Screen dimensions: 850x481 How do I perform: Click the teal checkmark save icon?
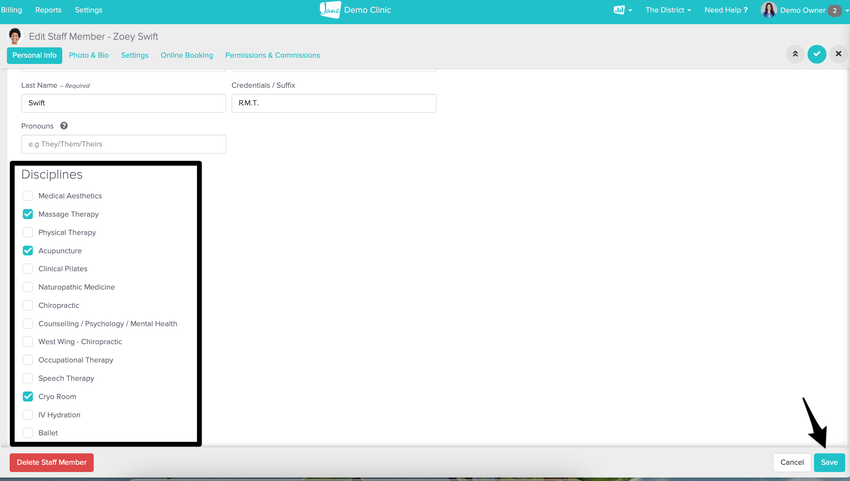[x=817, y=54]
